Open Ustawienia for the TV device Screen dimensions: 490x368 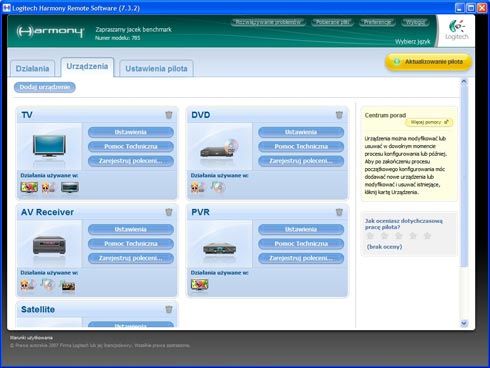point(131,132)
